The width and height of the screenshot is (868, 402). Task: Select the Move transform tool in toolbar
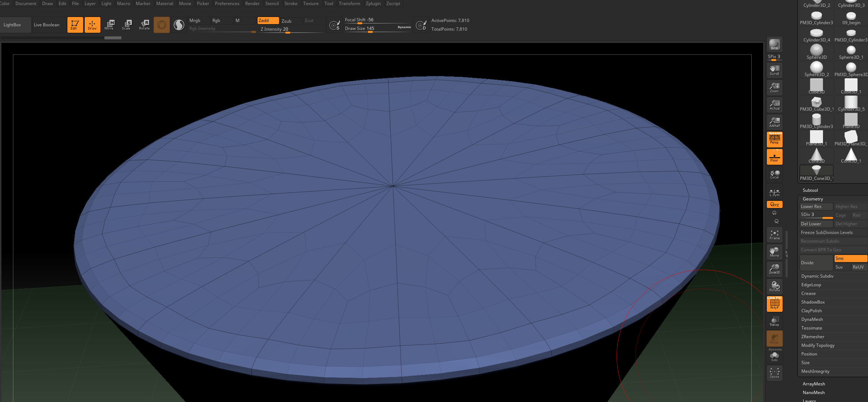click(x=109, y=25)
